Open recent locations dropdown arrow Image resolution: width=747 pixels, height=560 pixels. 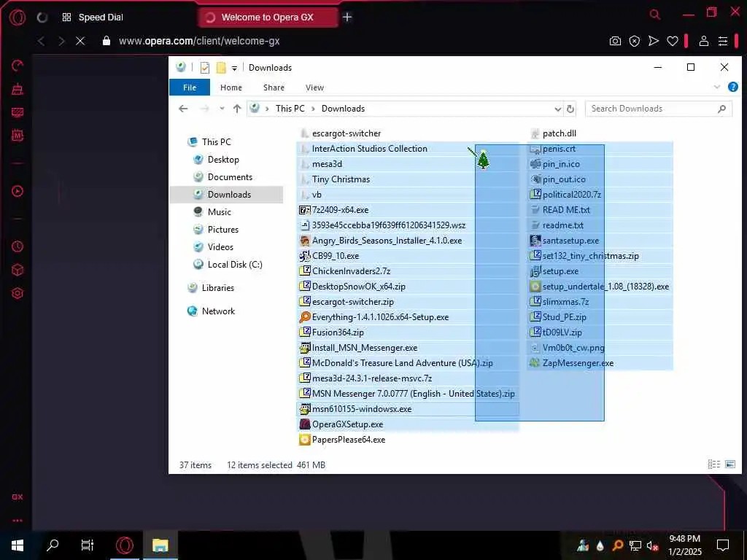[222, 109]
